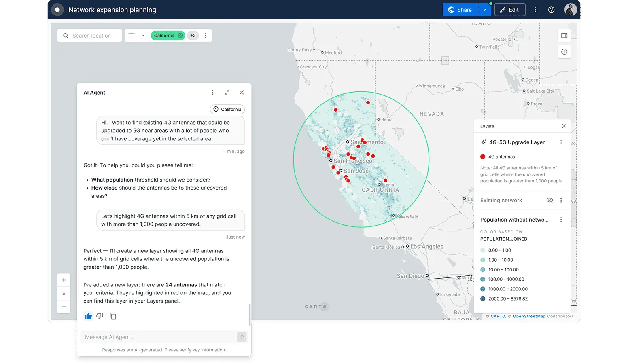Screen dimensions: 628x364
Task: Dislike the AI response with thumbs down
Action: (x=100, y=316)
